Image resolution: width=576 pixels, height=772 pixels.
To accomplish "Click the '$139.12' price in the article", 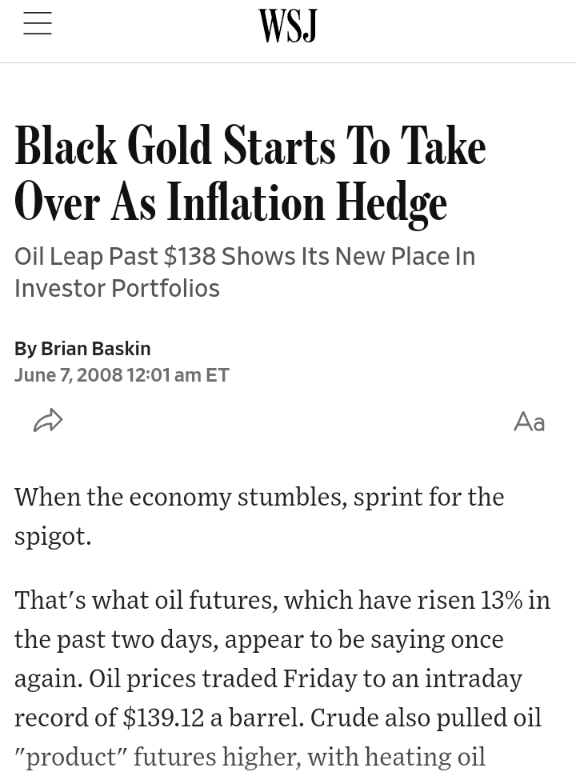I will coord(163,717).
